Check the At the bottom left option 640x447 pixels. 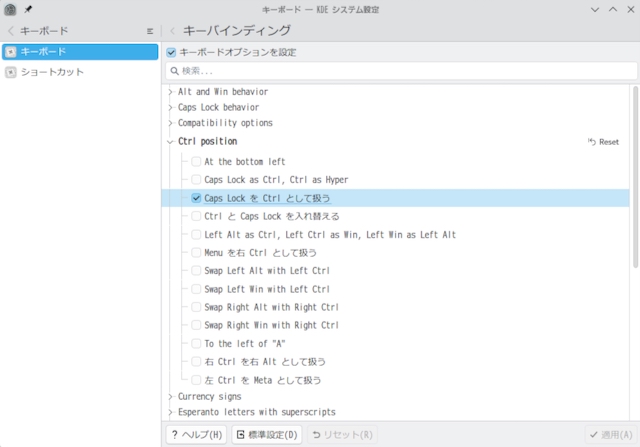click(197, 162)
